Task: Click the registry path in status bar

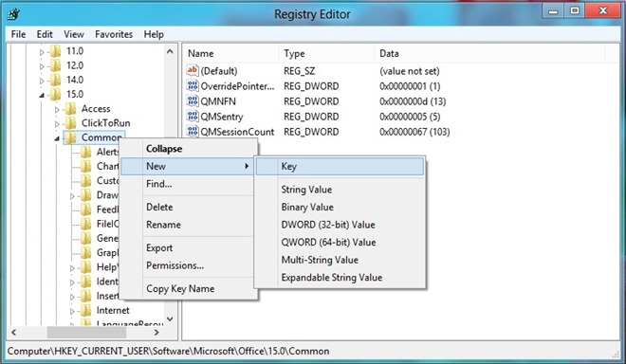Action: (x=169, y=352)
